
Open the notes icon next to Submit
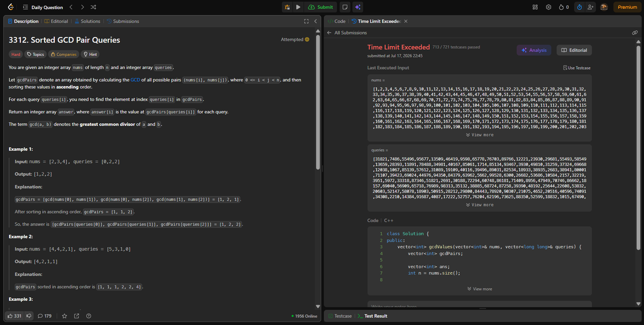tap(345, 7)
